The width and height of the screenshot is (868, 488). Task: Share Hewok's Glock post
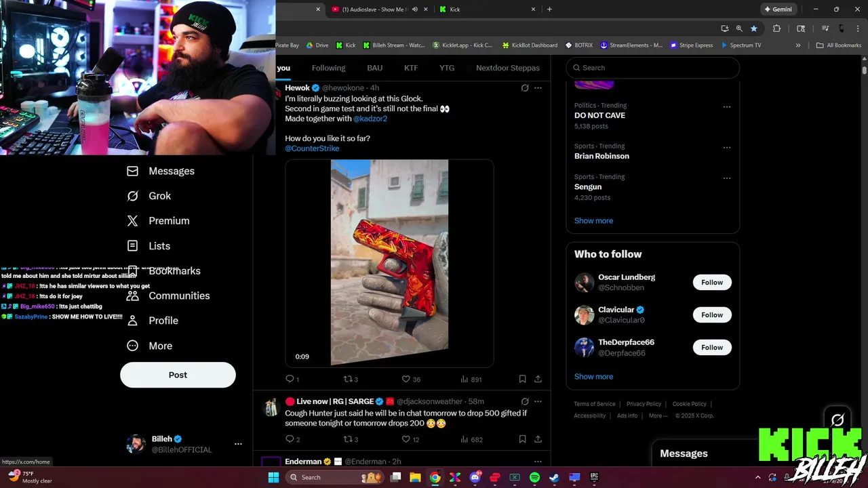pyautogui.click(x=538, y=380)
